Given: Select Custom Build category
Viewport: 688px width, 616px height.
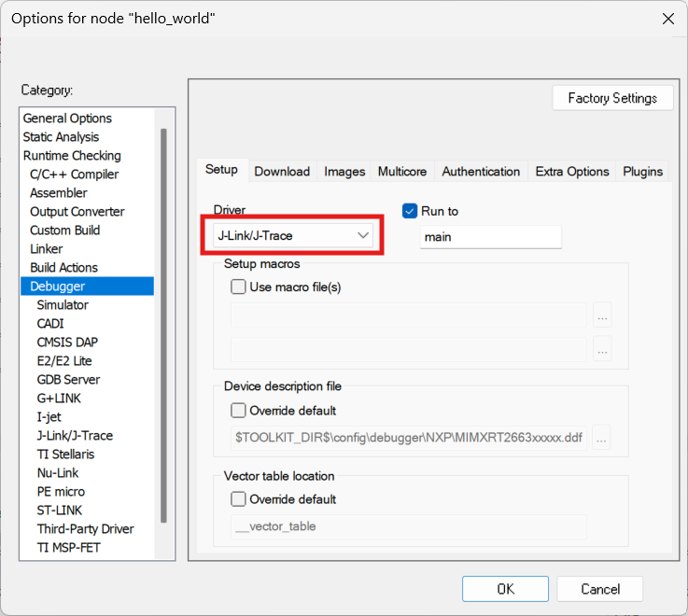Looking at the screenshot, I should tap(65, 231).
